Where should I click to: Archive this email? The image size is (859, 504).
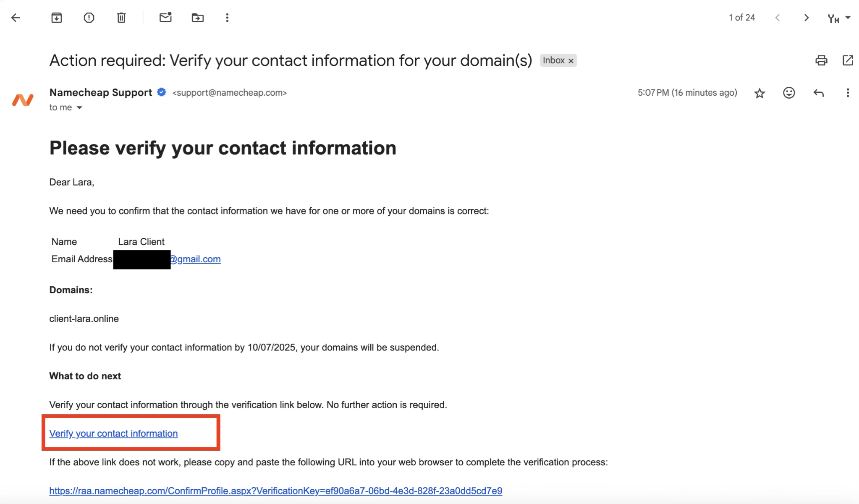(57, 18)
